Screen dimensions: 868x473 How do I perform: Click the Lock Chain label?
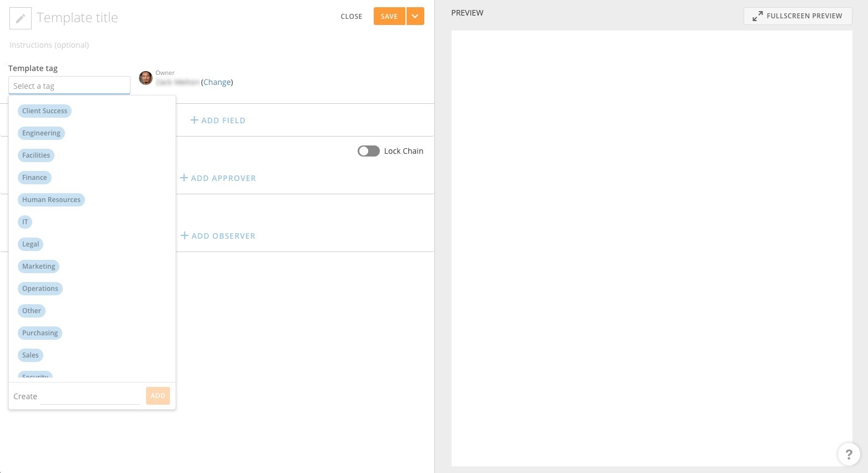pos(404,151)
